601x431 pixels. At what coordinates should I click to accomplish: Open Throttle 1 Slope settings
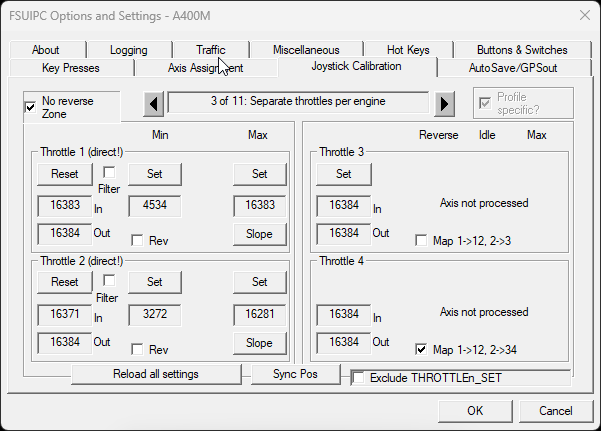coord(259,234)
